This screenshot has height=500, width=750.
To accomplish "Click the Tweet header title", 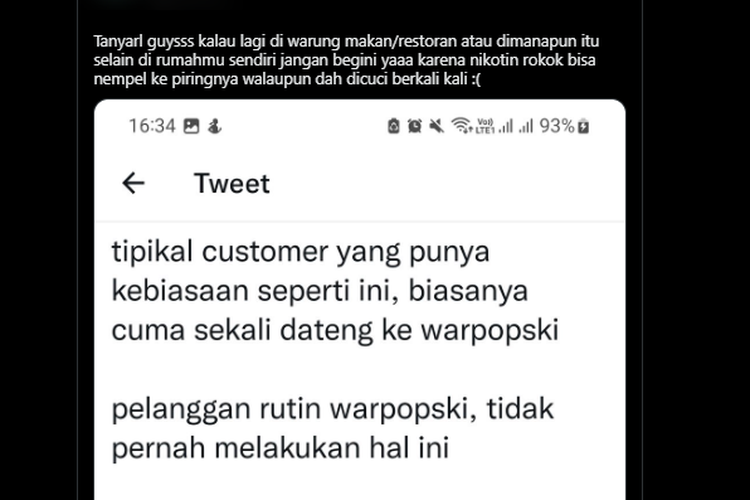I will 232,184.
